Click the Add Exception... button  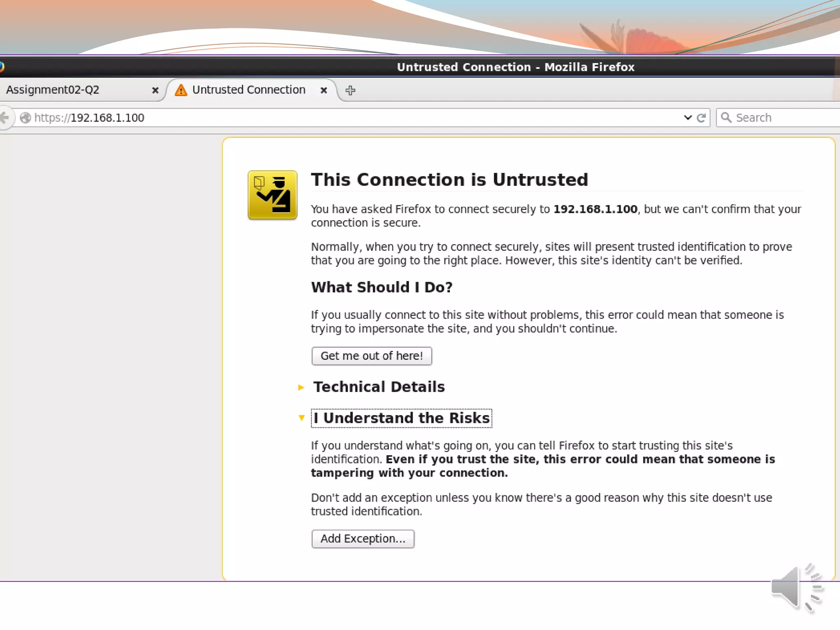(363, 539)
